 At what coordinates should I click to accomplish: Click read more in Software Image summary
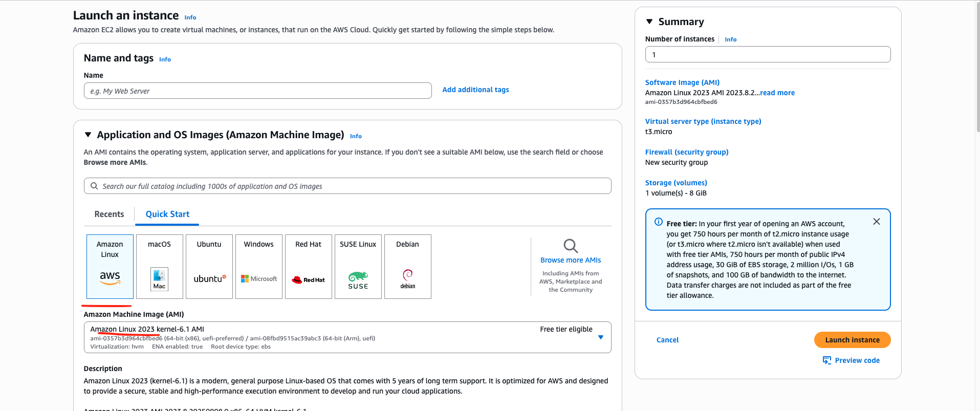[x=777, y=93]
